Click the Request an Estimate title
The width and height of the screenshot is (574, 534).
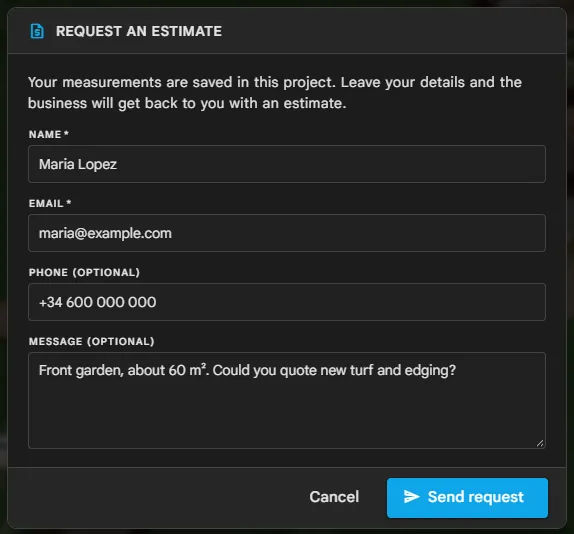[139, 31]
